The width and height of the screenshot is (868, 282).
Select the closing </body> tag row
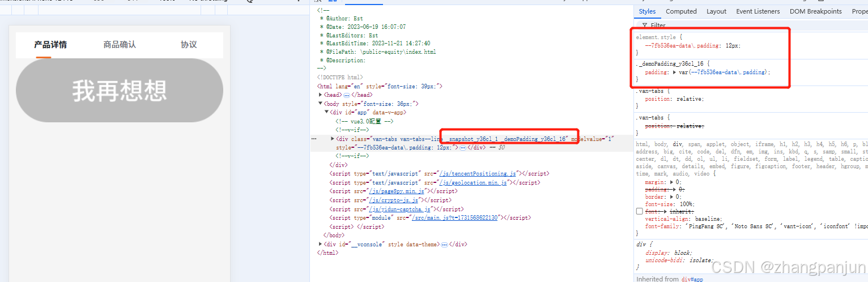[x=334, y=235]
